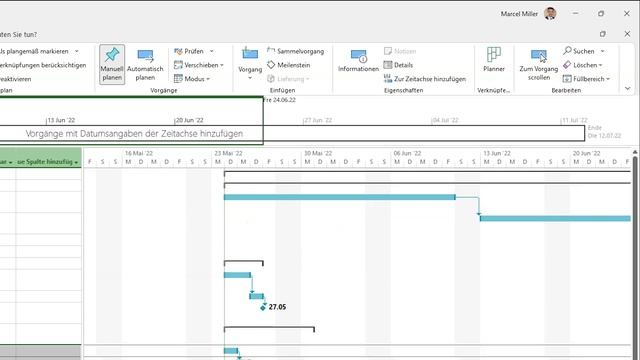The height and width of the screenshot is (360, 640).
Task: Open the Löschen dropdown
Action: coord(582,65)
